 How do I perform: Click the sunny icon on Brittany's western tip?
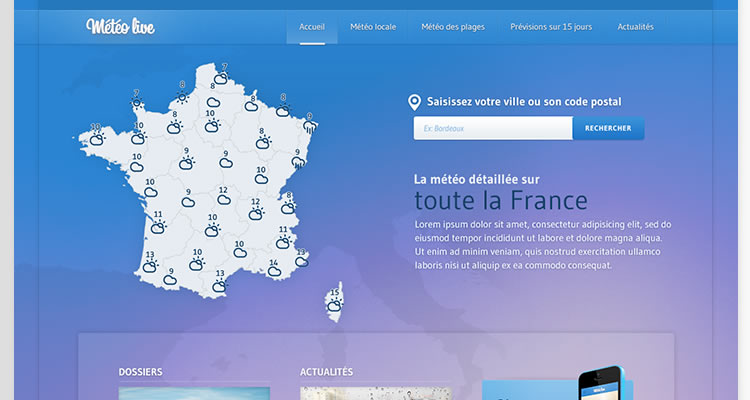(137, 102)
